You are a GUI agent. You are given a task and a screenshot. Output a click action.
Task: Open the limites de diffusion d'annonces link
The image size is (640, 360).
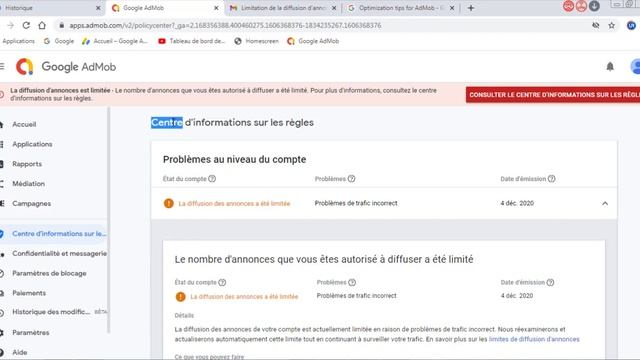[534, 339]
